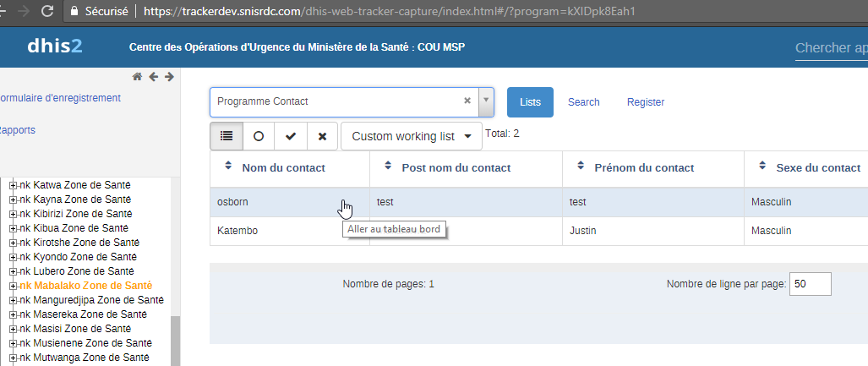Switch to the Search tab
Screen dimensions: 868x366
coord(583,102)
